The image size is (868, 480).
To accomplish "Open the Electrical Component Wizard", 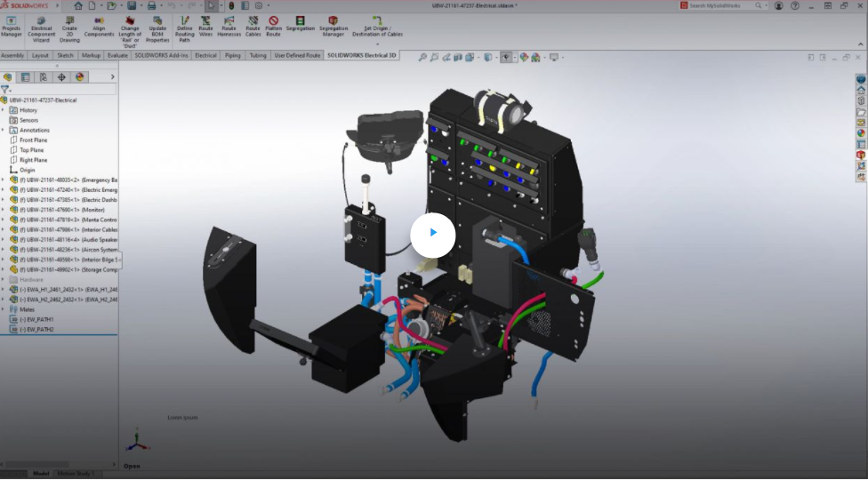I will 41,27.
